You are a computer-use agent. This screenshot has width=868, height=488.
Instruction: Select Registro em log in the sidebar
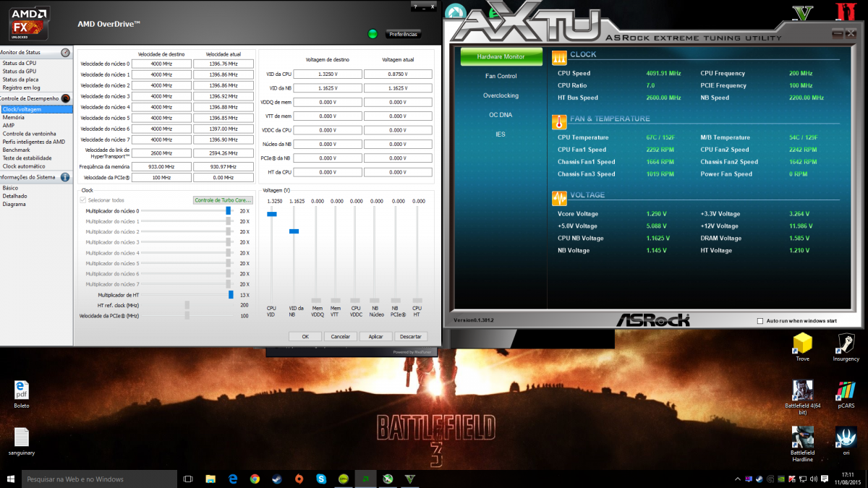(x=21, y=87)
